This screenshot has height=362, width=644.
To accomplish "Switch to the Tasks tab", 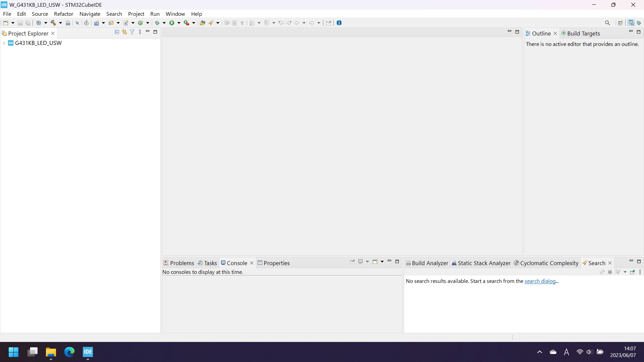I will point(211,263).
